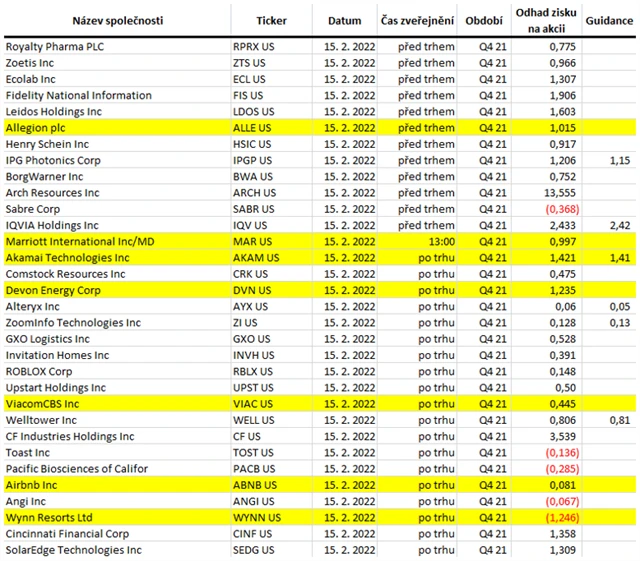Screen dimensions: 640x561
Task: Click the highlighted Allegion plc cell
Action: pos(37,128)
